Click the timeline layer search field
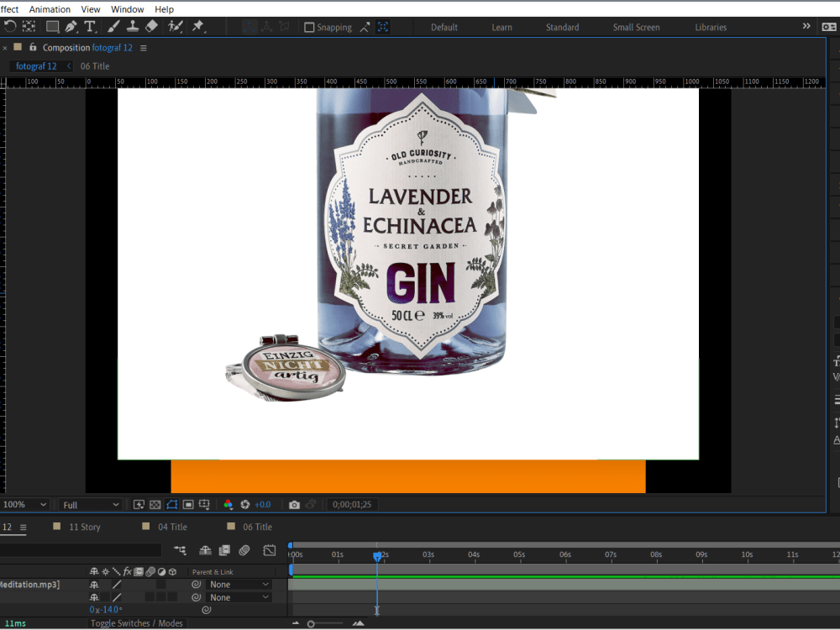This screenshot has height=630, width=840. 81,550
